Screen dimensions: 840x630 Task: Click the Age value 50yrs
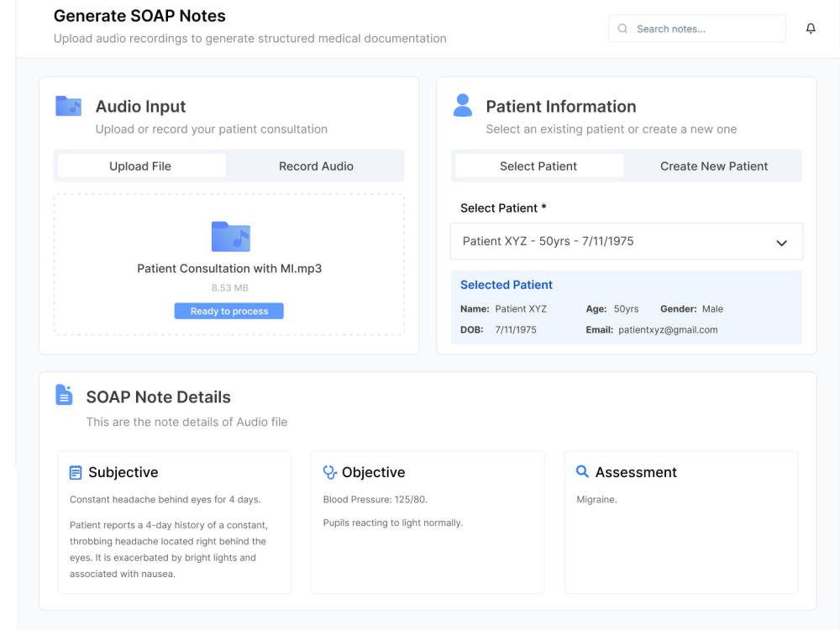pos(626,308)
